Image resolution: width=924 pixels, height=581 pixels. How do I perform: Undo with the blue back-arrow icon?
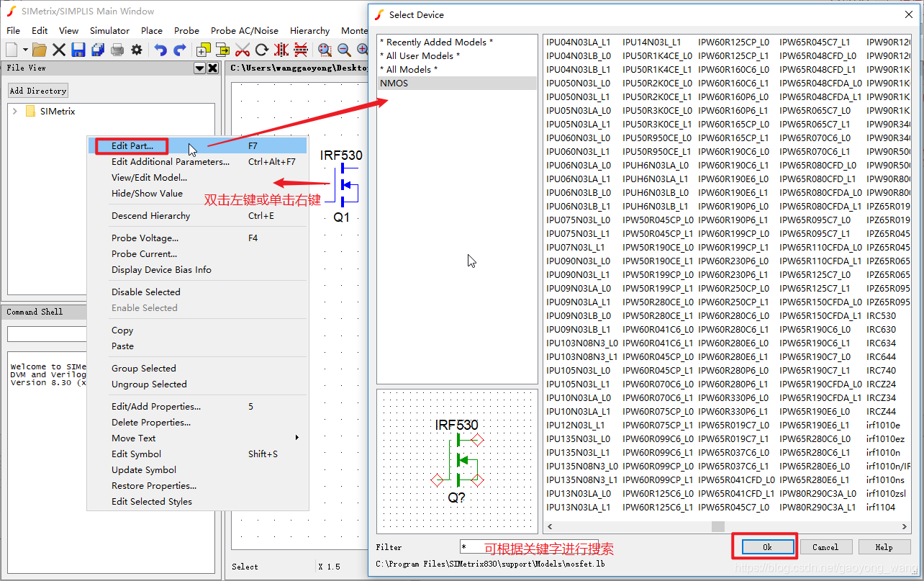coord(160,50)
